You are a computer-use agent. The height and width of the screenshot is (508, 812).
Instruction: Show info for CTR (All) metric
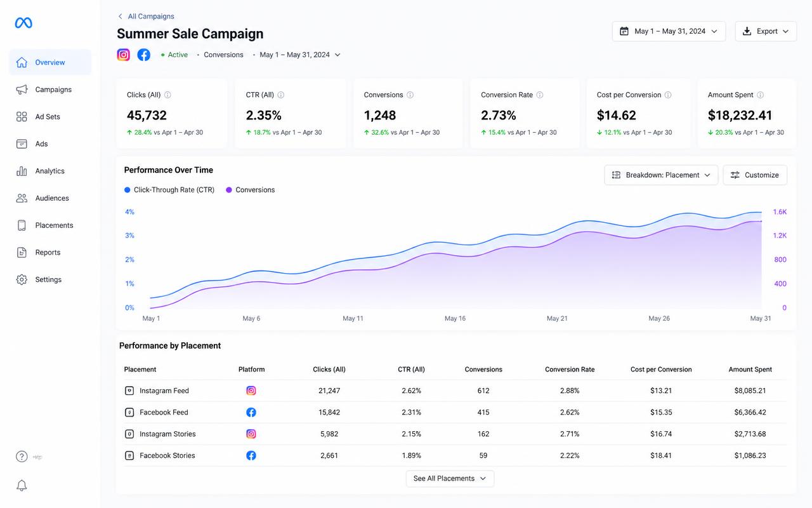pos(281,95)
